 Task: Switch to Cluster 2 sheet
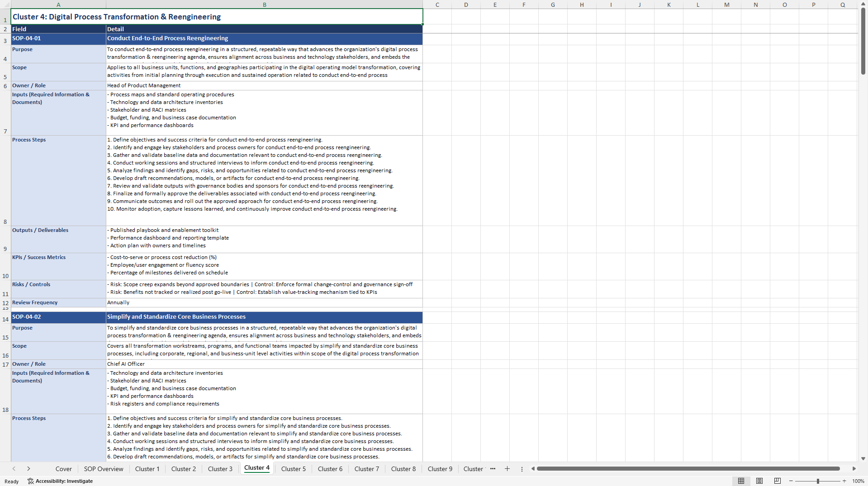184,469
